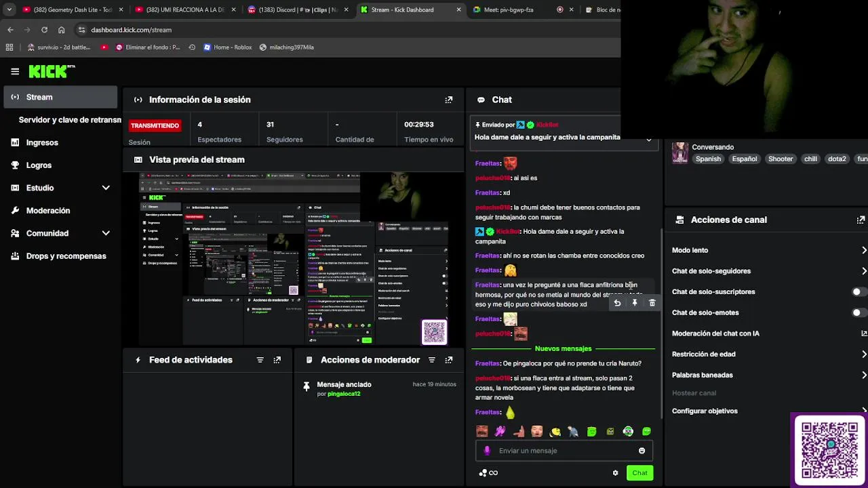The height and width of the screenshot is (488, 868).
Task: Open Eliminar el fondo bookmark
Action: [x=148, y=47]
